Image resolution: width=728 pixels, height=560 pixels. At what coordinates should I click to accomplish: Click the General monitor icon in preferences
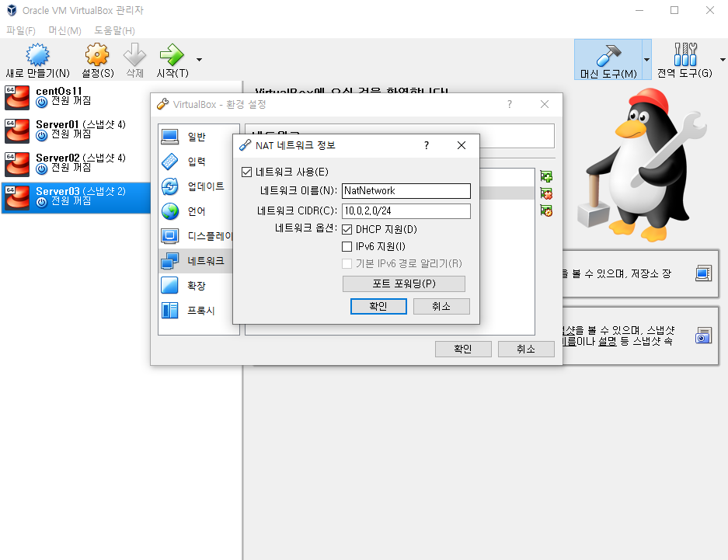(x=170, y=137)
